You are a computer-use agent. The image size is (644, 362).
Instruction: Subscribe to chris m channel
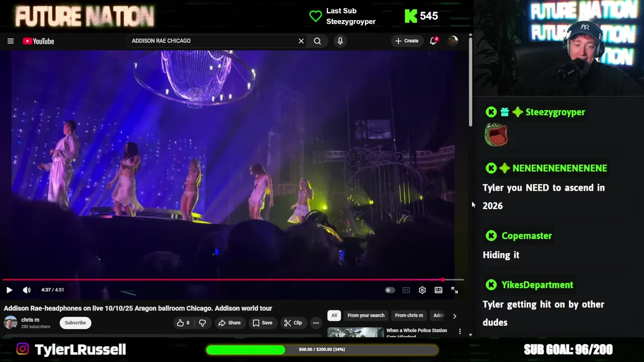(75, 323)
